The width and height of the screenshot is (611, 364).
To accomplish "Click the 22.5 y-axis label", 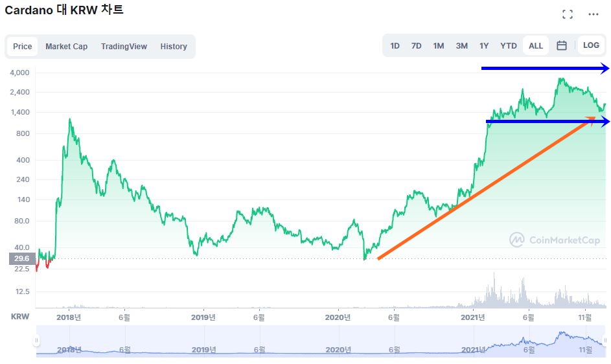I will coord(22,269).
